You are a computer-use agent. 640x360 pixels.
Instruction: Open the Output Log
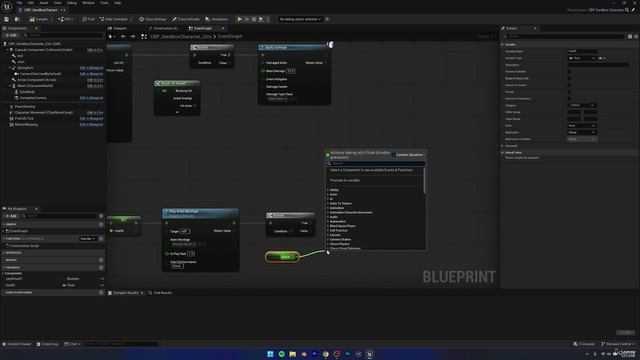[48, 344]
